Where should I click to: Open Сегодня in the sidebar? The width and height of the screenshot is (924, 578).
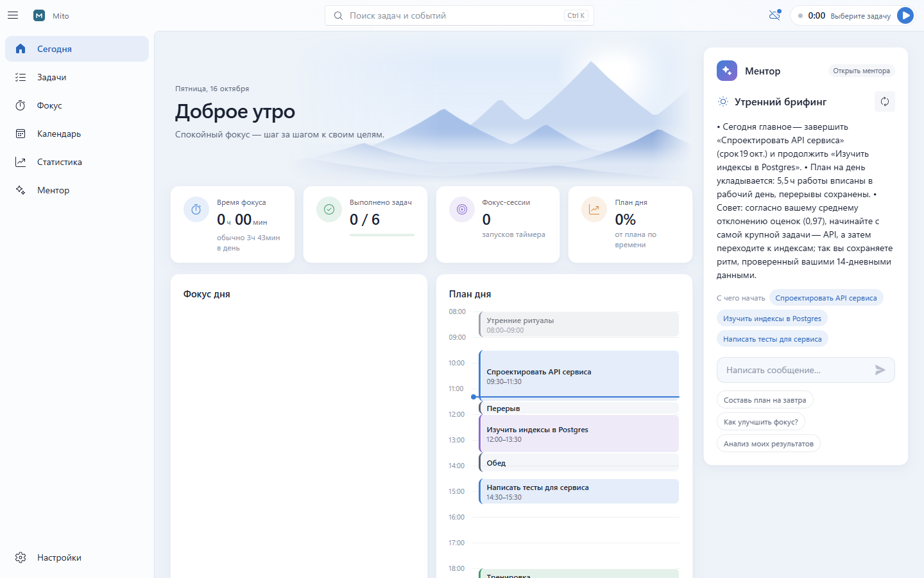[77, 49]
